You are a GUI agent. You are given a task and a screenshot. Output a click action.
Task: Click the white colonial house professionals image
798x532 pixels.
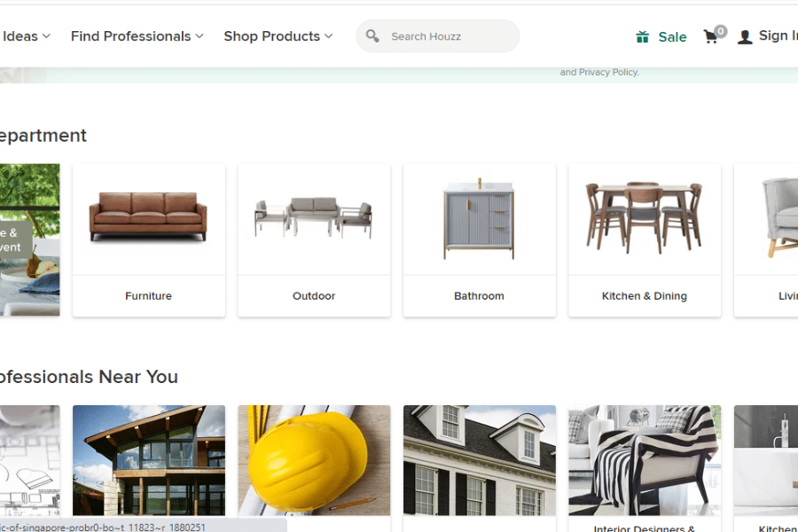coord(480,460)
